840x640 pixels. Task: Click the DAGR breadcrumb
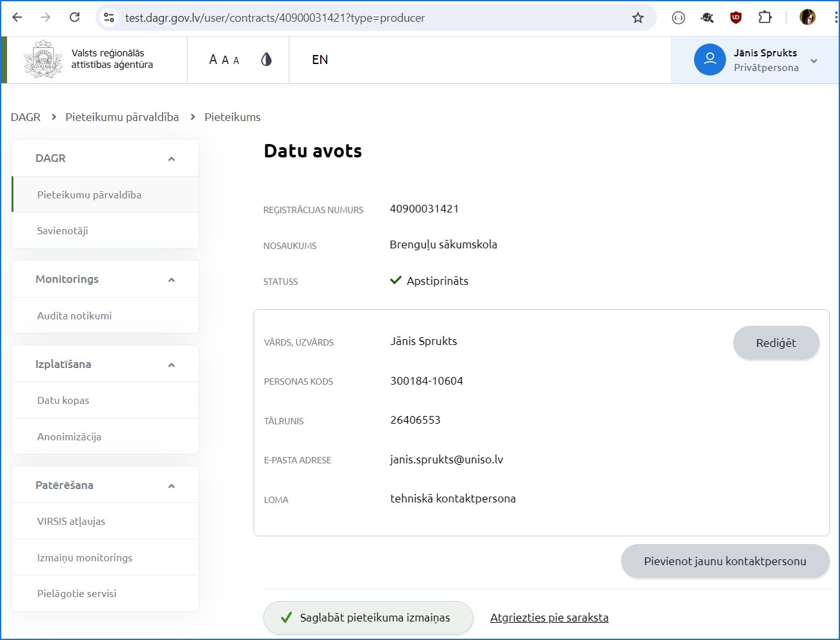(x=26, y=117)
